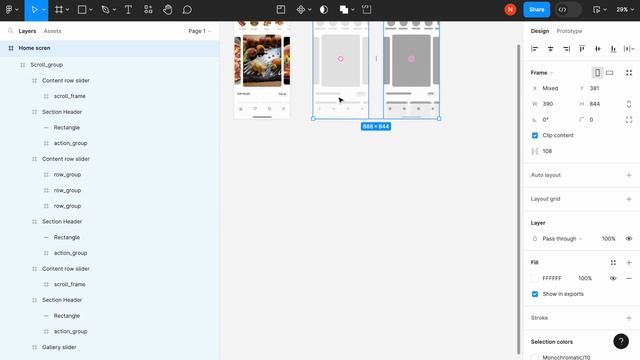Image resolution: width=640 pixels, height=360 pixels.
Task: Click the FFFFFF fill color swatch
Action: click(535, 278)
